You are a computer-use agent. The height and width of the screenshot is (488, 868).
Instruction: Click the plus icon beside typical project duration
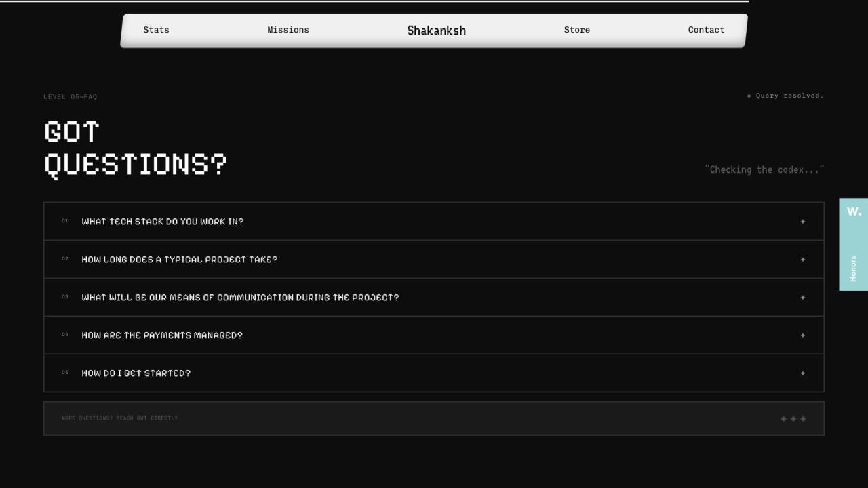802,260
